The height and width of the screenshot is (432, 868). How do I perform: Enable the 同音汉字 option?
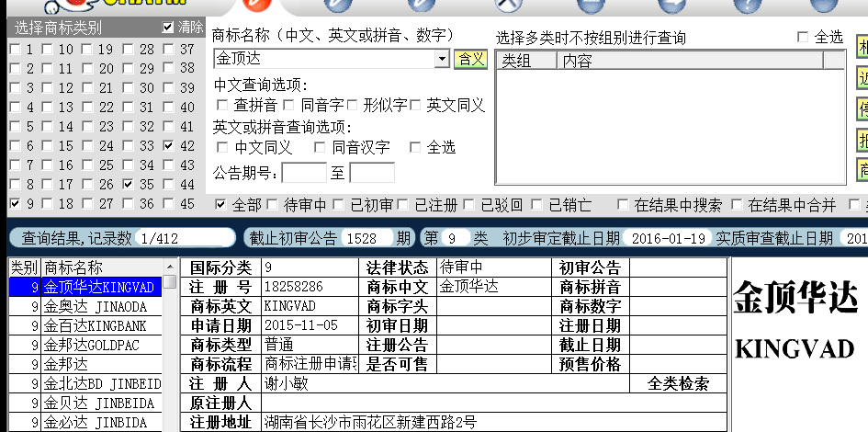pos(320,147)
